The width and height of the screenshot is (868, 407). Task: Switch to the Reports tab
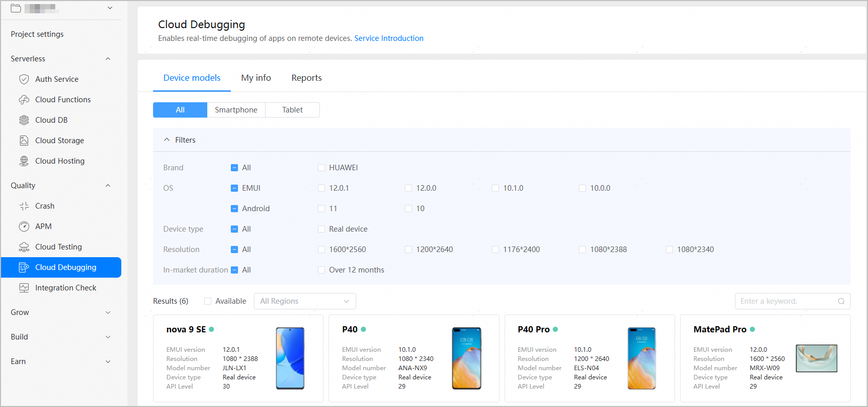click(307, 78)
